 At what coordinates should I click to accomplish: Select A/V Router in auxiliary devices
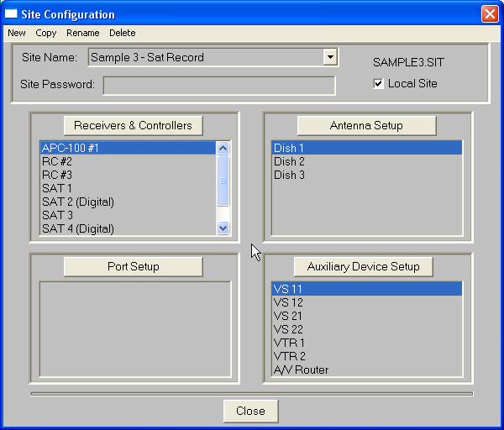[302, 370]
